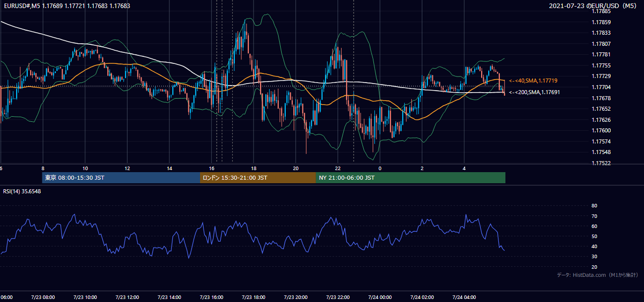Screen dimensions: 644x302
Task: Click hour label 10 under the price chart
Action: click(x=85, y=168)
